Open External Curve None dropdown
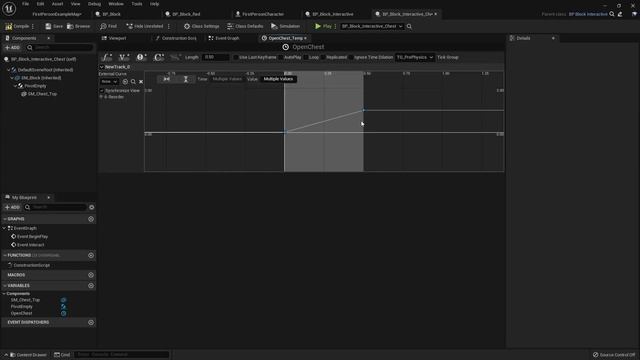The width and height of the screenshot is (640, 360). (x=109, y=82)
